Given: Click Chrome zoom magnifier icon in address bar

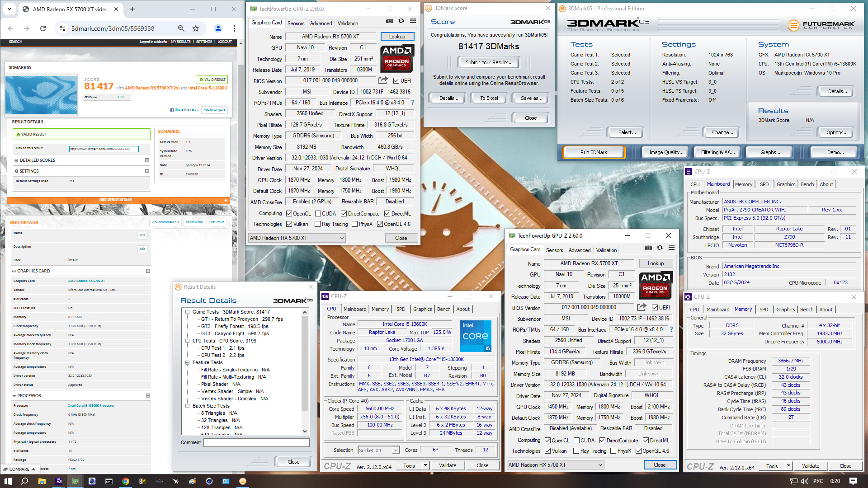Looking at the screenshot, I should (x=181, y=28).
